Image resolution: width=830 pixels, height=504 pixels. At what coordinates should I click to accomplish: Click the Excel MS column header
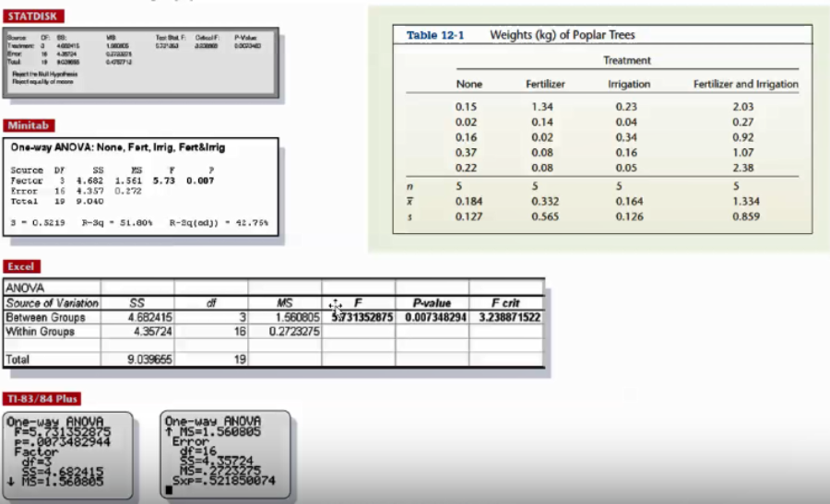tap(285, 303)
